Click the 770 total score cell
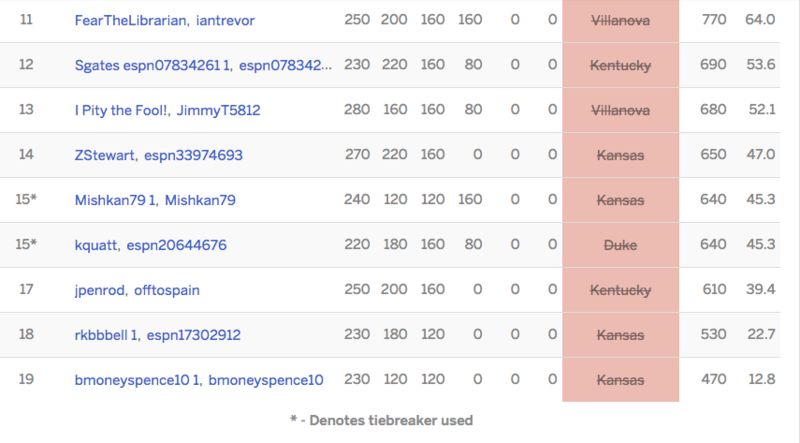 tap(713, 20)
